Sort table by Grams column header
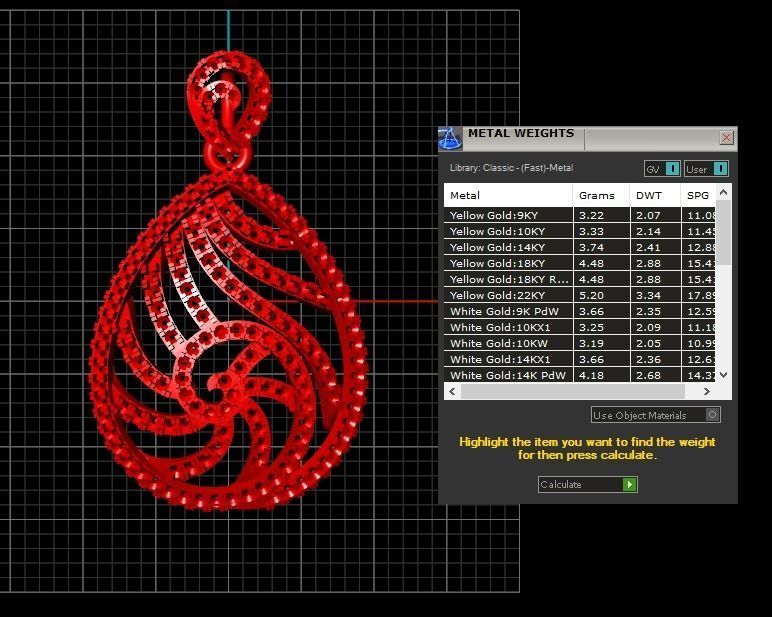The image size is (772, 617). click(x=601, y=195)
